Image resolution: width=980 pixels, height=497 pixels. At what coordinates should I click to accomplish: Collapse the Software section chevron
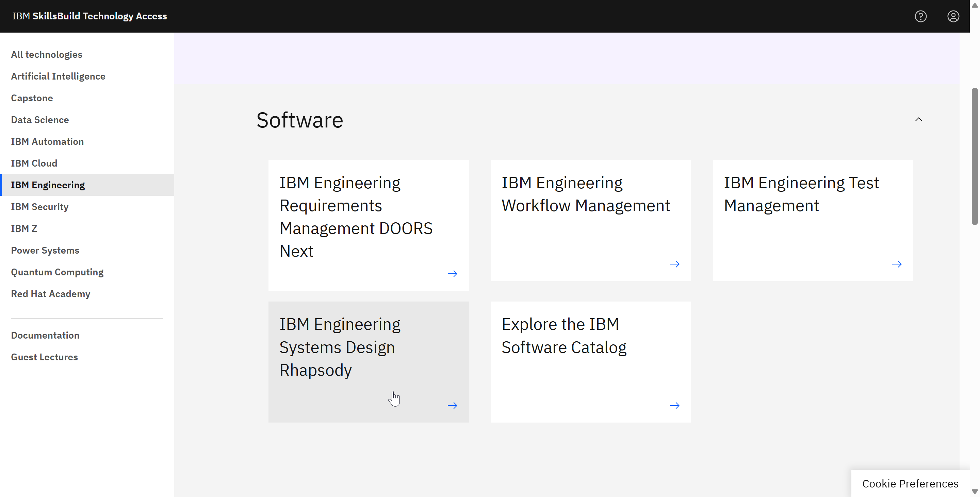(x=918, y=119)
